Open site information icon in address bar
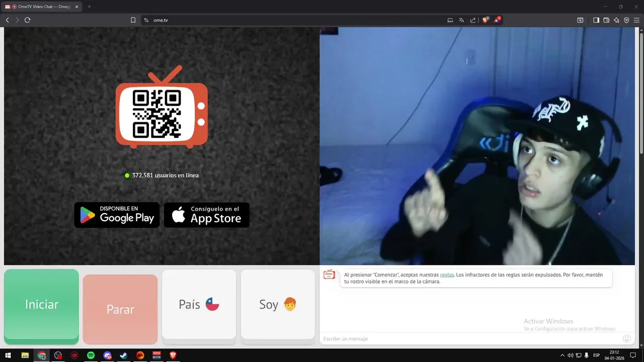644x362 pixels. point(146,20)
